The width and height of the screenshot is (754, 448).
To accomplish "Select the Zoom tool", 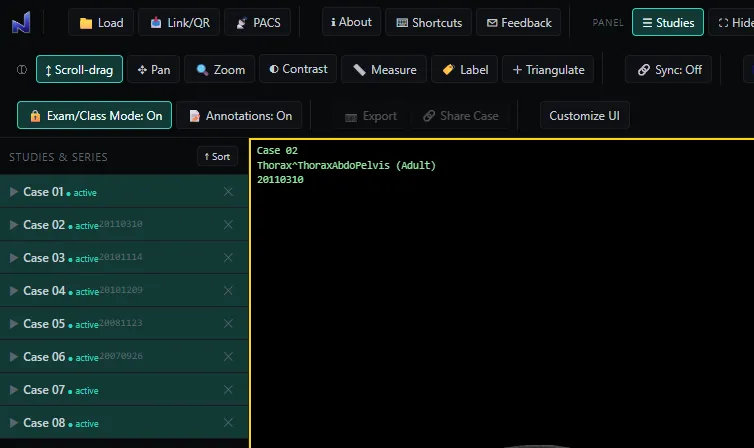I will [220, 70].
